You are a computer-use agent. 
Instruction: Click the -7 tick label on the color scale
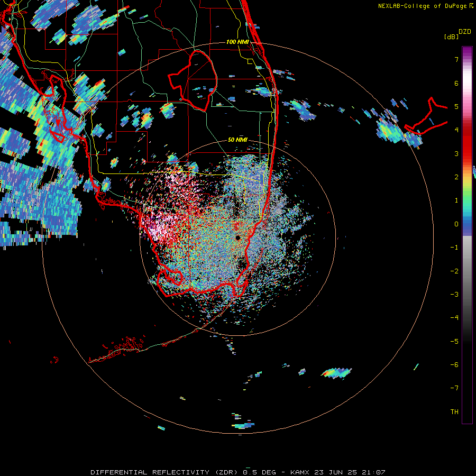(454, 388)
